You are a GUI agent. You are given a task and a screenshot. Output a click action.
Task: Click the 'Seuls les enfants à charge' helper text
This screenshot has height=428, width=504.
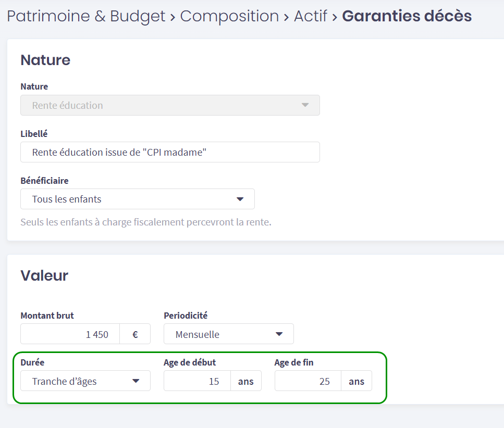click(x=146, y=222)
